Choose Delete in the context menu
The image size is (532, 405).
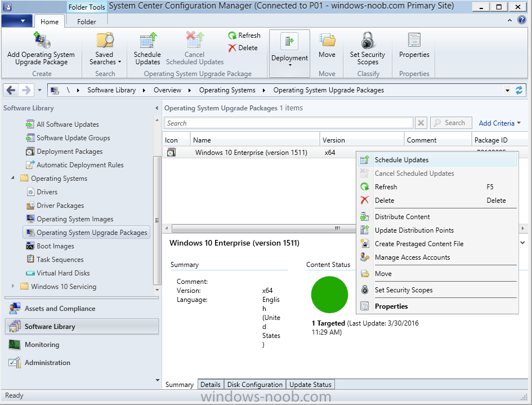coord(437,201)
